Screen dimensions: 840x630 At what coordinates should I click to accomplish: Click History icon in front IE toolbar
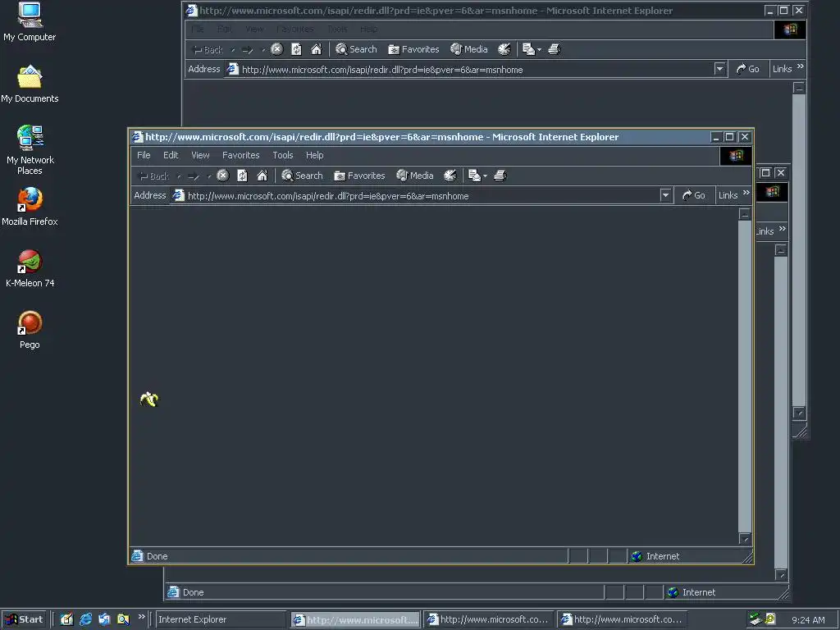point(450,176)
